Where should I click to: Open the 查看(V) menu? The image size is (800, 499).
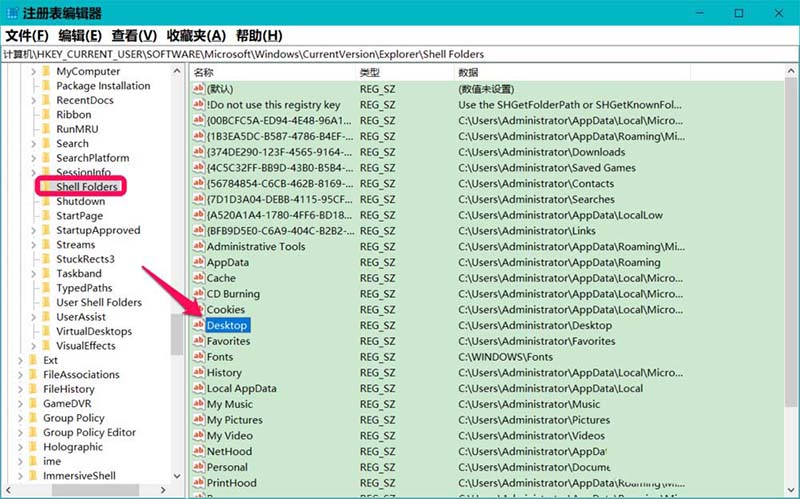[x=134, y=36]
